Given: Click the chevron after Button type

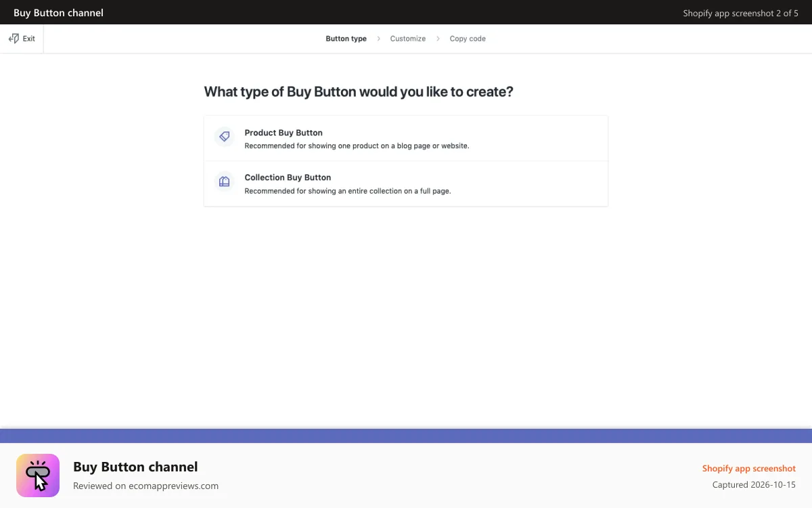Looking at the screenshot, I should tap(378, 39).
